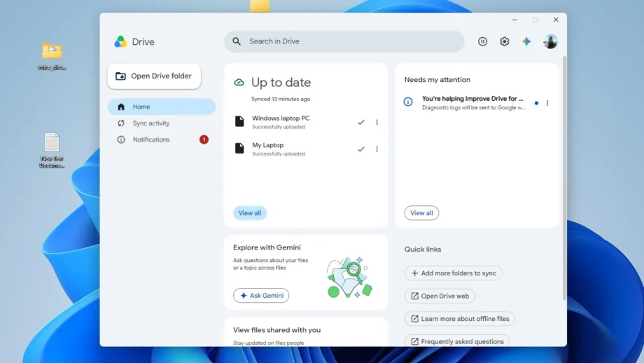The width and height of the screenshot is (644, 363).
Task: Open Drive web link
Action: click(440, 296)
